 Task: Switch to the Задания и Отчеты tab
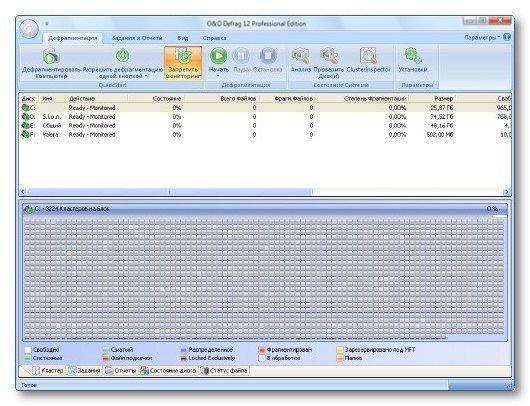[x=137, y=38]
